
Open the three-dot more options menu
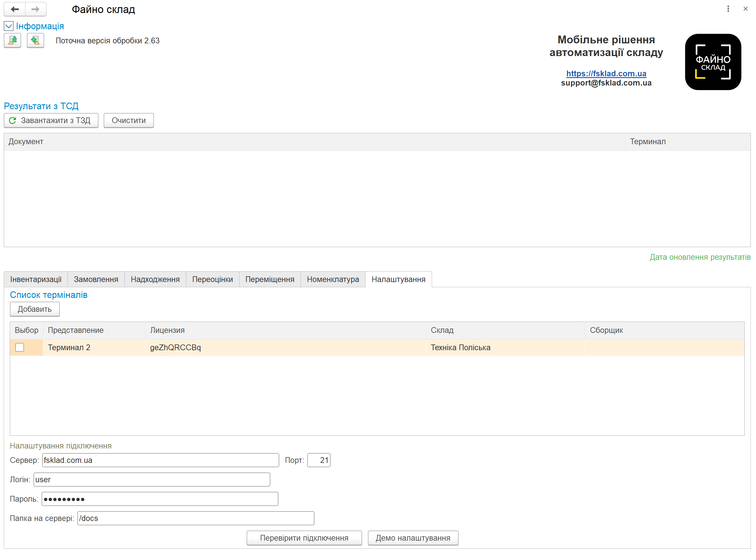tap(728, 9)
